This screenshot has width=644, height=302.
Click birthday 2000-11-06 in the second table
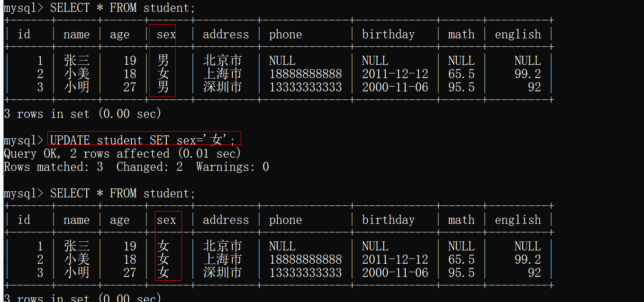[x=395, y=273]
